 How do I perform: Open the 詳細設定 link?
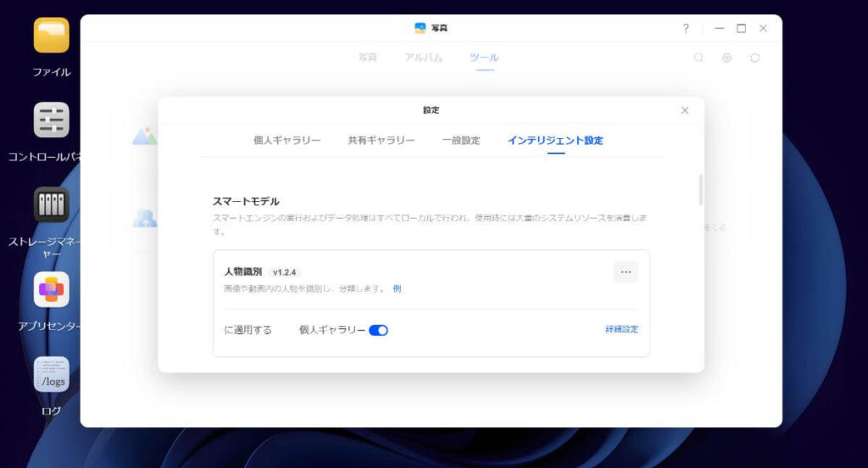pyautogui.click(x=621, y=330)
